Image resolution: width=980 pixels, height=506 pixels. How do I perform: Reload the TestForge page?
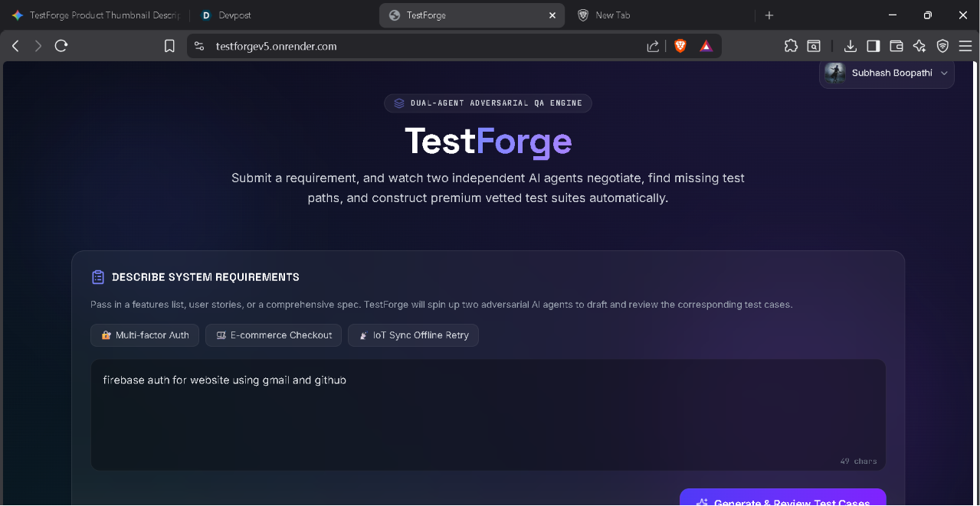pos(61,46)
